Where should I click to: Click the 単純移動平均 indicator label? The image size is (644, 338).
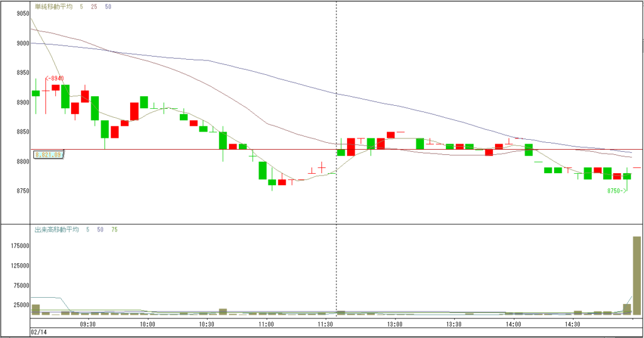point(53,6)
